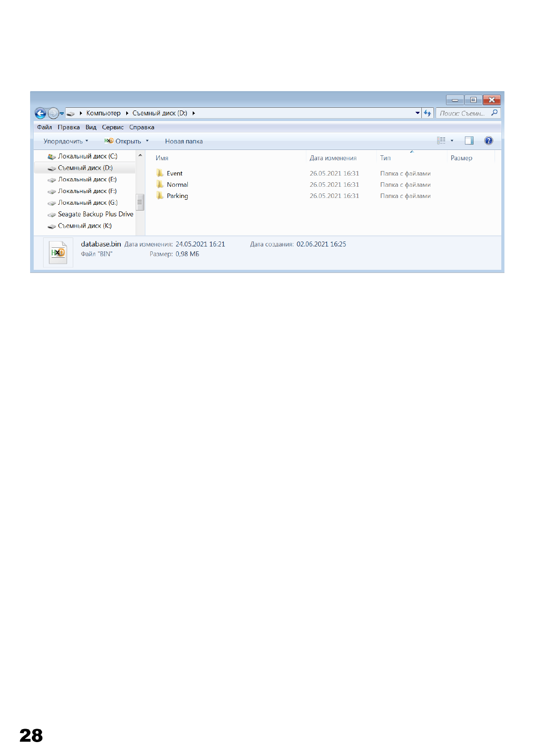535x756 pixels.
Task: Click the navigation pane scrollbar thumb
Action: (x=140, y=202)
